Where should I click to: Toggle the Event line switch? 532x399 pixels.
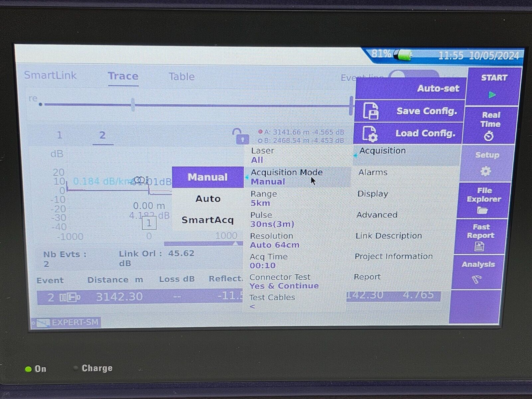(x=413, y=75)
